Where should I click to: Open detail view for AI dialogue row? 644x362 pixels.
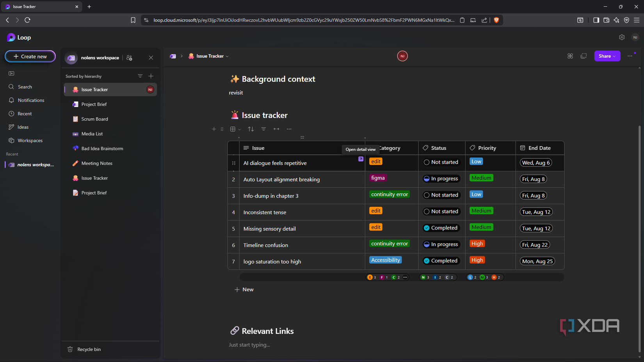361,159
